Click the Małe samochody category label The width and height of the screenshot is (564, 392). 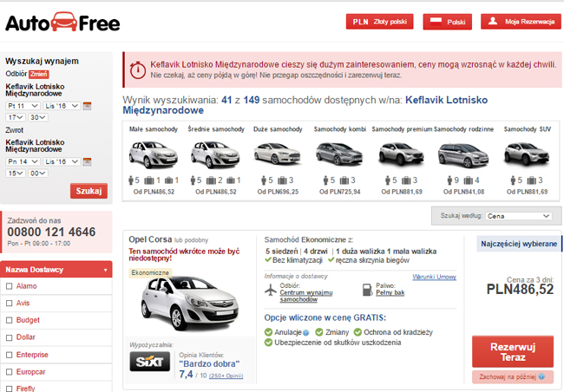(x=154, y=129)
